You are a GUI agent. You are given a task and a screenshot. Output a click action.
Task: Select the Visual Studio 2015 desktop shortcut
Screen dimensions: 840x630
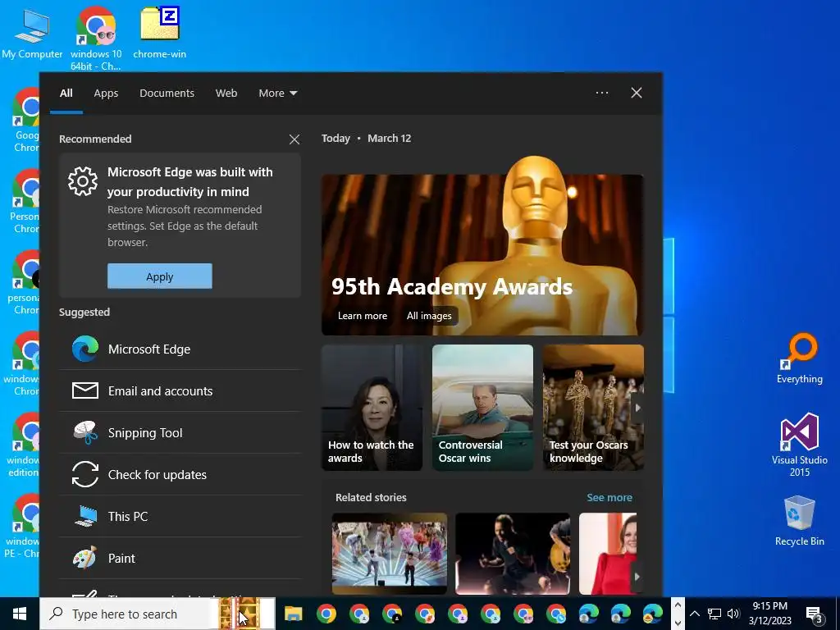click(x=799, y=445)
